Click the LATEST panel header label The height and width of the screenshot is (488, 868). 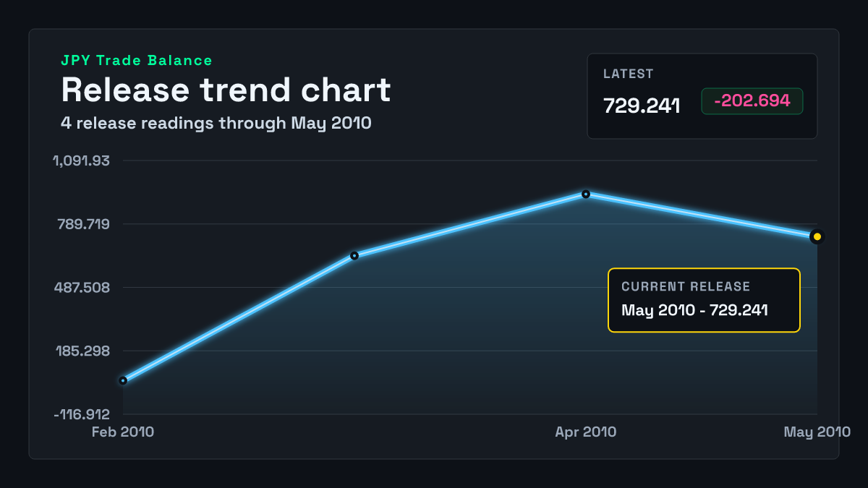click(x=629, y=74)
